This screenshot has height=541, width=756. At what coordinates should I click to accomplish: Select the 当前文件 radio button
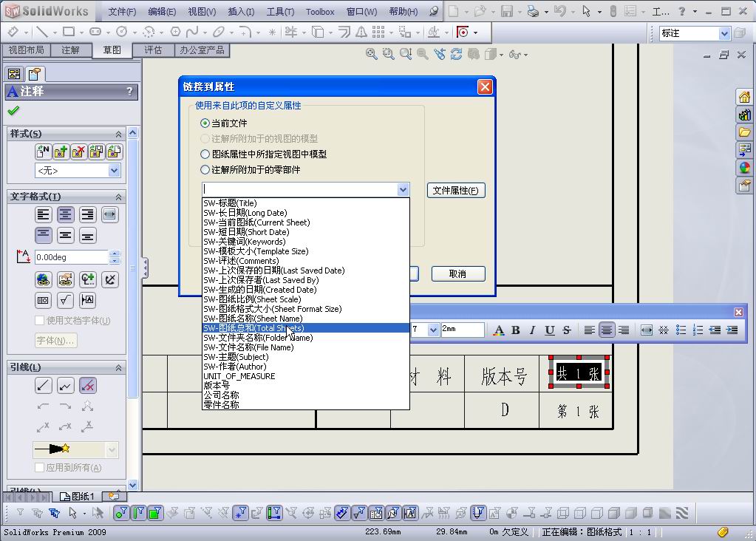(x=205, y=123)
